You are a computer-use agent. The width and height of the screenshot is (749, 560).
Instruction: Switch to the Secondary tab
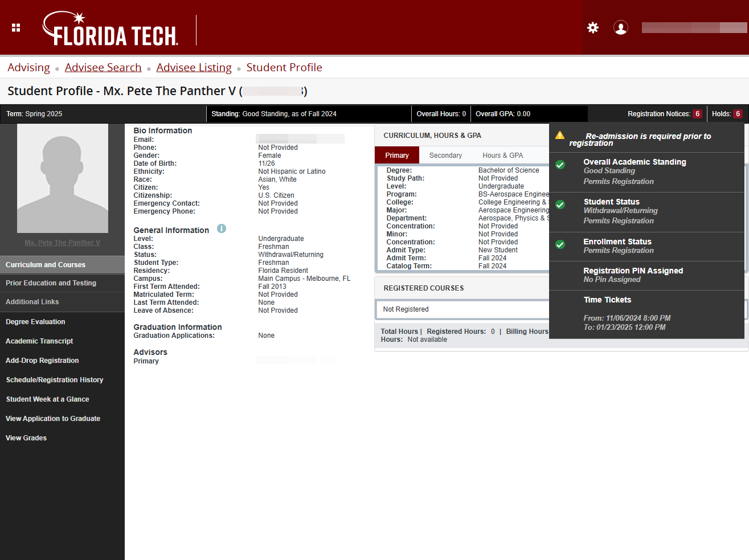point(445,156)
